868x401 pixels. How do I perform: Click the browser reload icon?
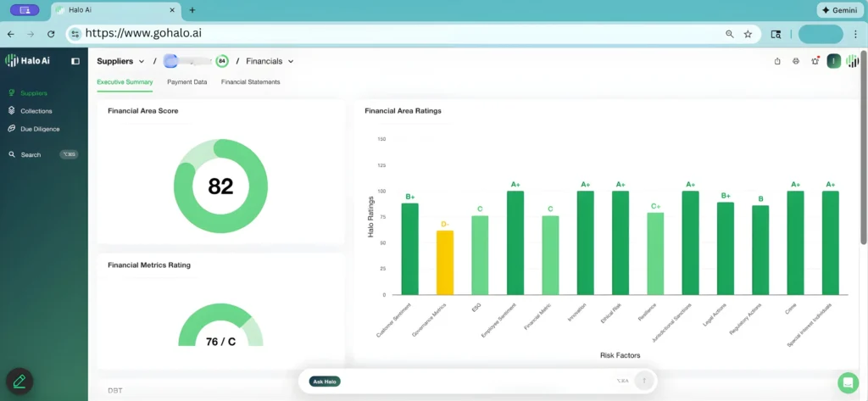(51, 34)
